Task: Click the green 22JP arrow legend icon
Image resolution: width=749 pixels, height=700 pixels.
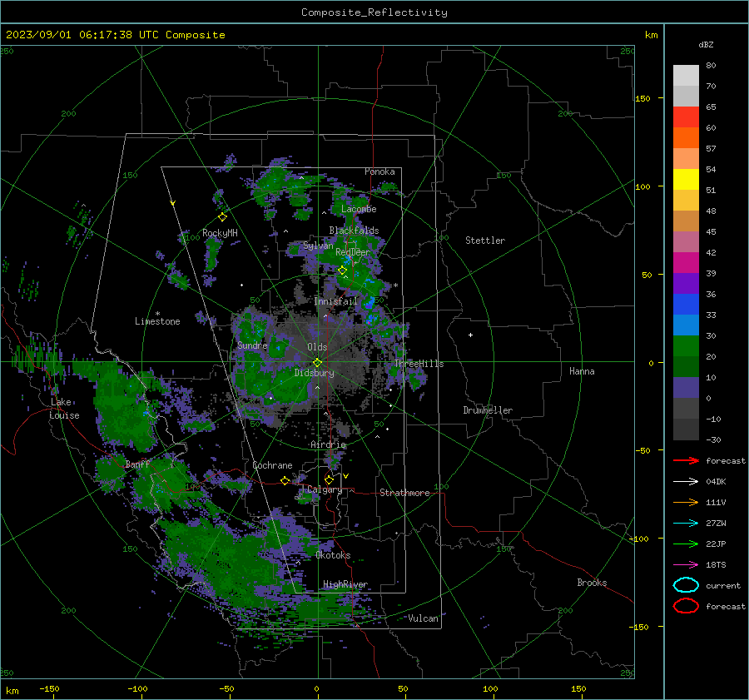Action: (686, 544)
